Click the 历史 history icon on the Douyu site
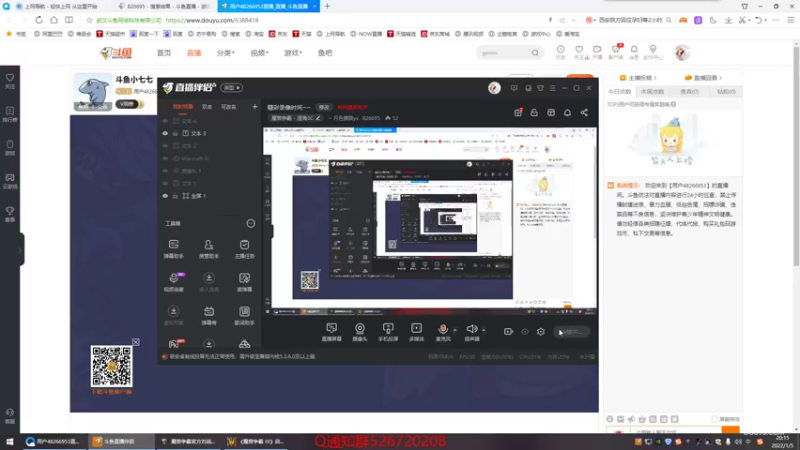 tap(561, 53)
